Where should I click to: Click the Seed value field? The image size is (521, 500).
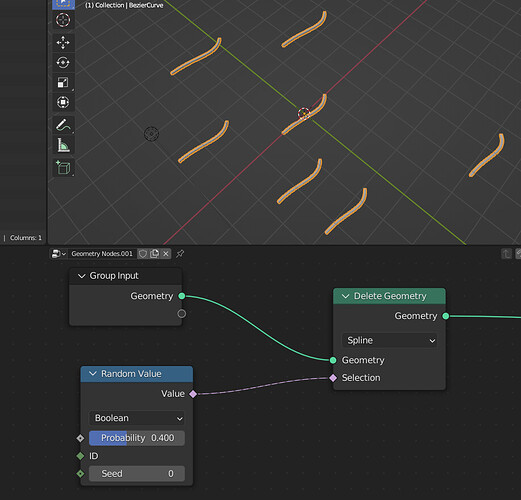pos(137,474)
